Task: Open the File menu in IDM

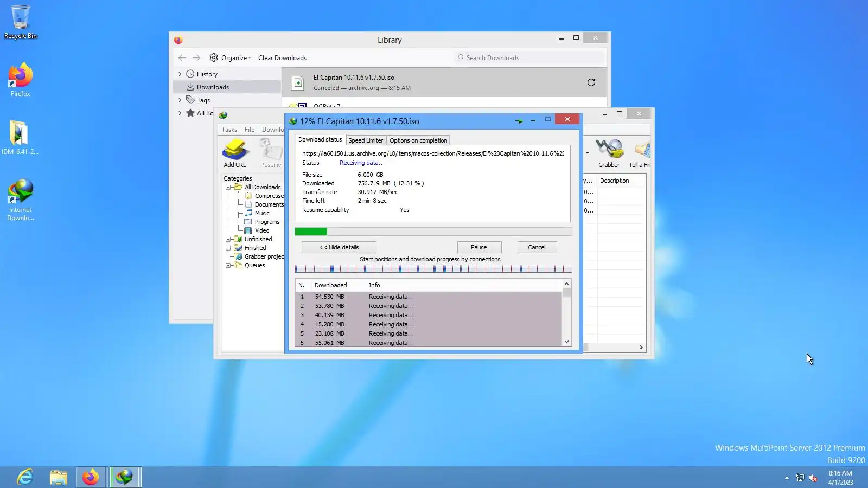Action: (250, 130)
